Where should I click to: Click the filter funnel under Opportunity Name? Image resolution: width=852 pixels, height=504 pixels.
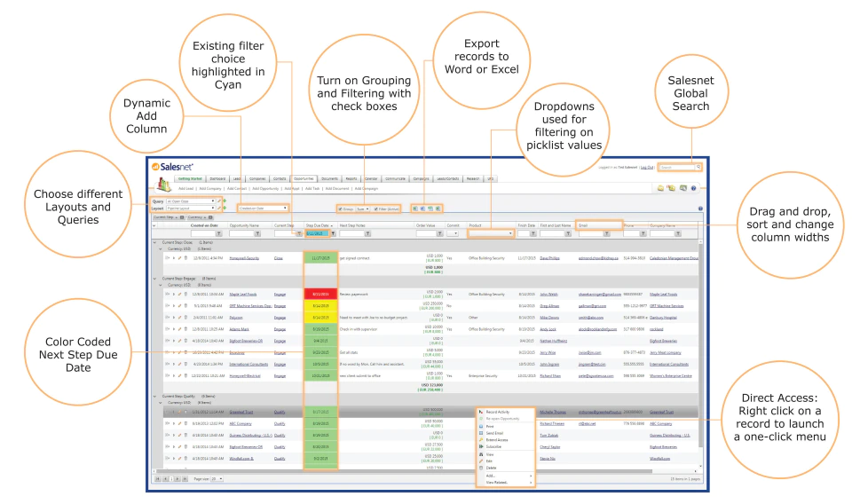[257, 233]
